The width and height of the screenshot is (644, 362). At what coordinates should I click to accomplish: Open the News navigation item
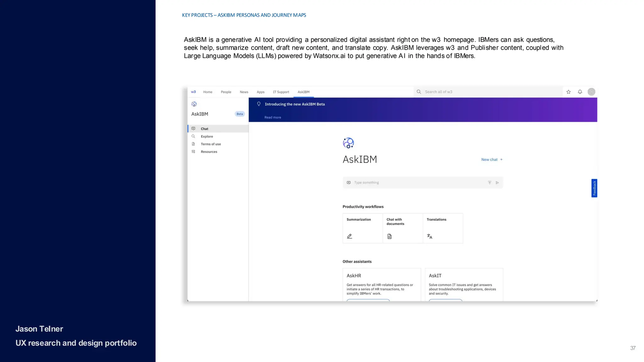pos(244,92)
